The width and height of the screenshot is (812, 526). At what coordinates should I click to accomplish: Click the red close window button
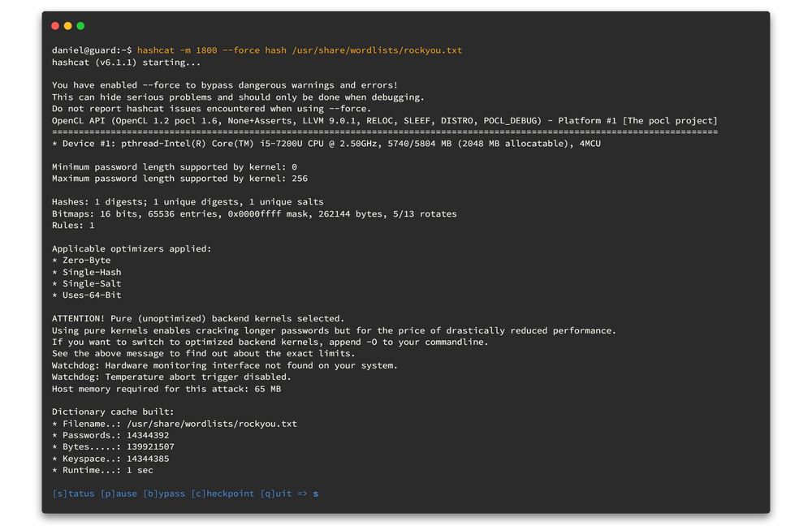click(x=55, y=26)
